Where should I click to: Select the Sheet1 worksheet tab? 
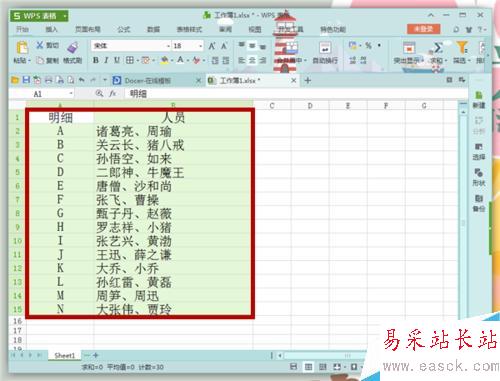pyautogui.click(x=65, y=355)
